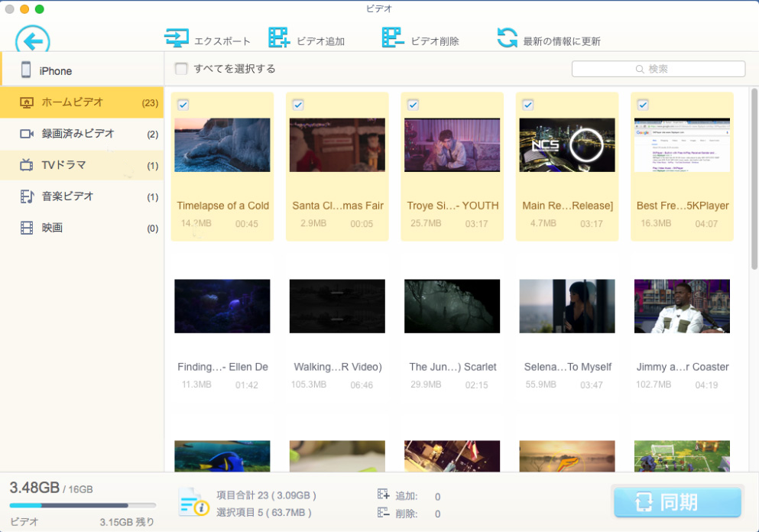The image size is (759, 532).
Task: Select the iPhone device entry
Action: pyautogui.click(x=82, y=70)
